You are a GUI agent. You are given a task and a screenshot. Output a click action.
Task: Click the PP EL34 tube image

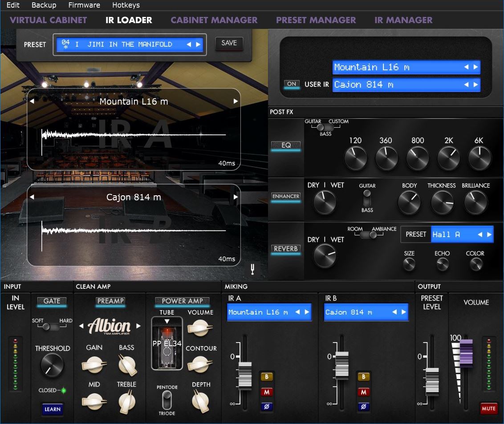click(x=167, y=349)
